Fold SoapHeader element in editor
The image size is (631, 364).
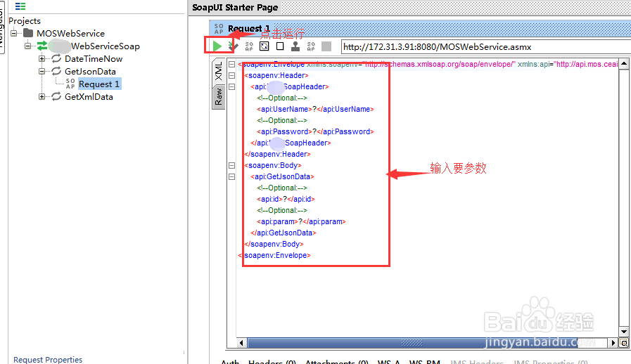[x=232, y=86]
